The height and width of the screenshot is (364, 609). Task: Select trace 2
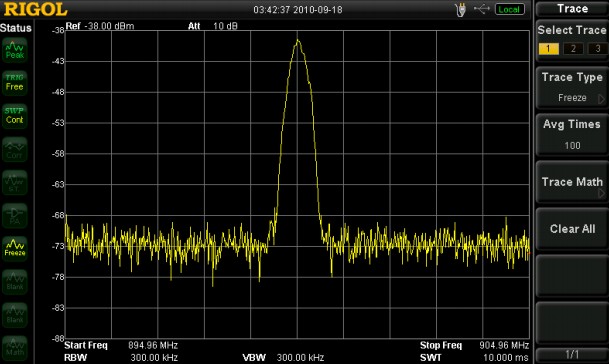click(x=573, y=49)
